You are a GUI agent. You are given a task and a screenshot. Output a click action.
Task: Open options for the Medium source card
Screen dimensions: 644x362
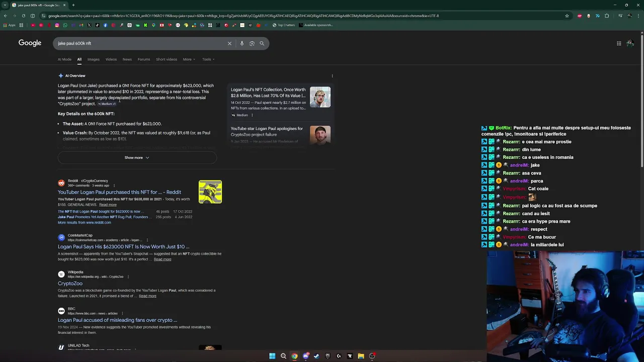[x=252, y=115]
